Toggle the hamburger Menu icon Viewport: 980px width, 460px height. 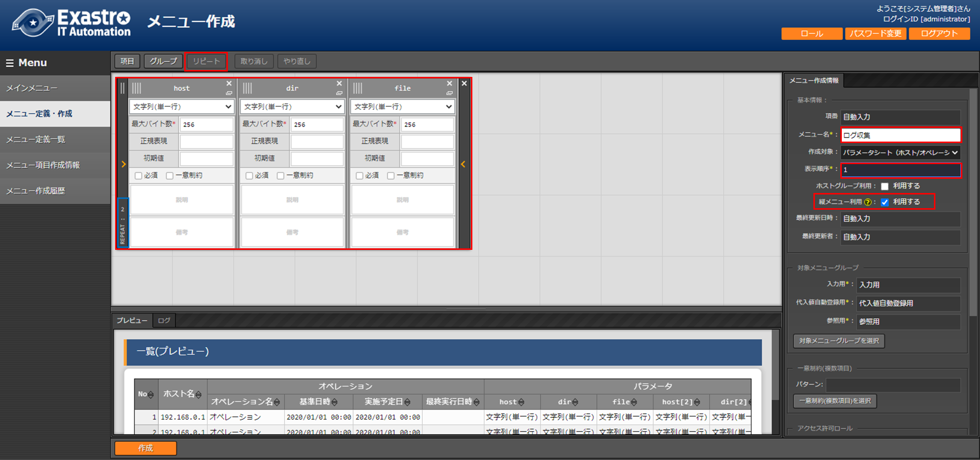click(x=9, y=63)
